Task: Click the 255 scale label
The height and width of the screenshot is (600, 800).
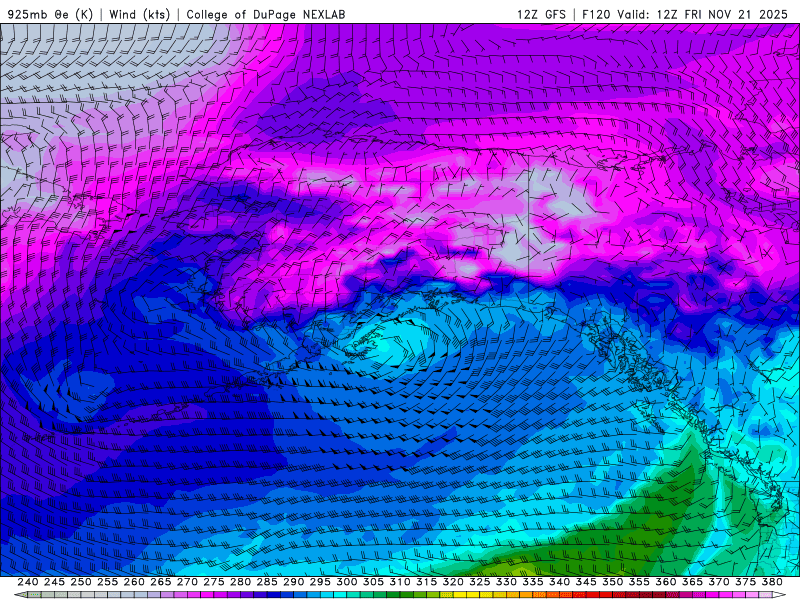Action: pos(107,582)
